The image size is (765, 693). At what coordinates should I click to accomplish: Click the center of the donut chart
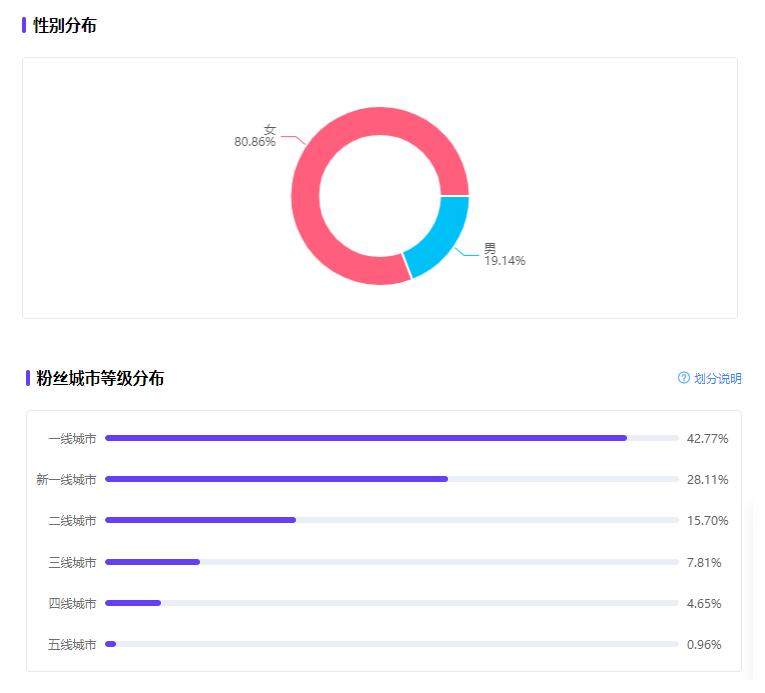pyautogui.click(x=380, y=196)
